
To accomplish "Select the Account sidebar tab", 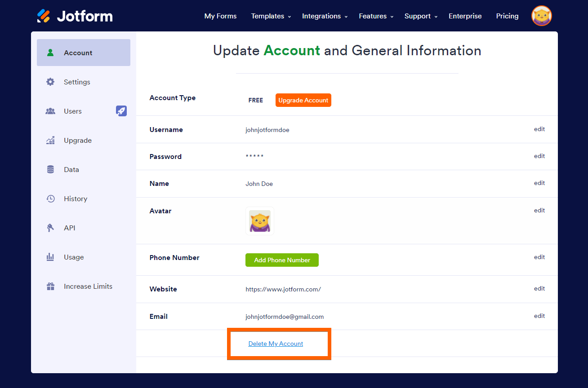I will click(84, 53).
